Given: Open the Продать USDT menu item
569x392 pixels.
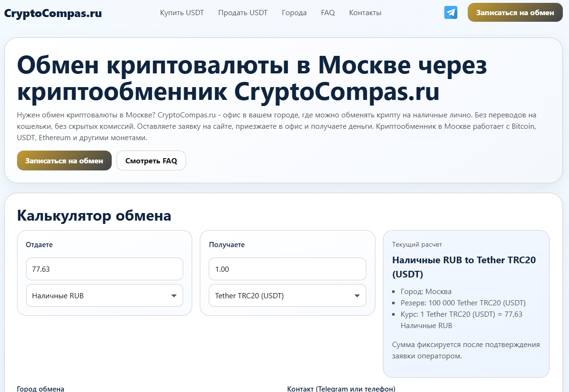Looking at the screenshot, I should click(243, 13).
